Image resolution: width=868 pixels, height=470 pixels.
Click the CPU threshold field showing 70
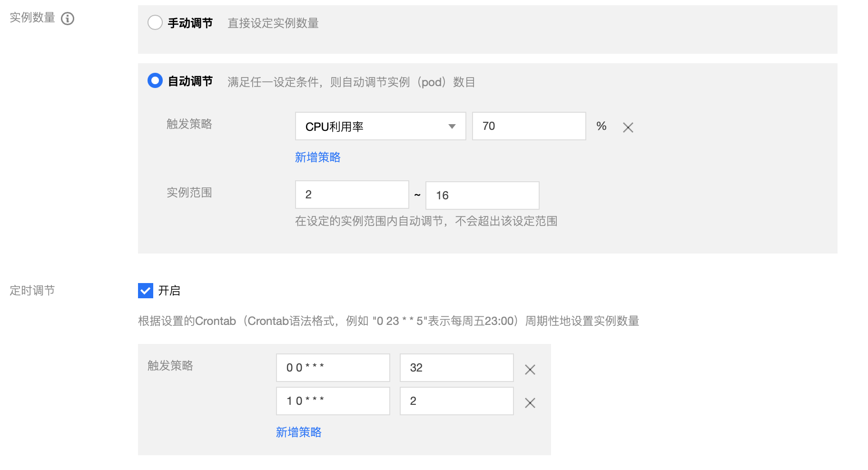tap(528, 126)
